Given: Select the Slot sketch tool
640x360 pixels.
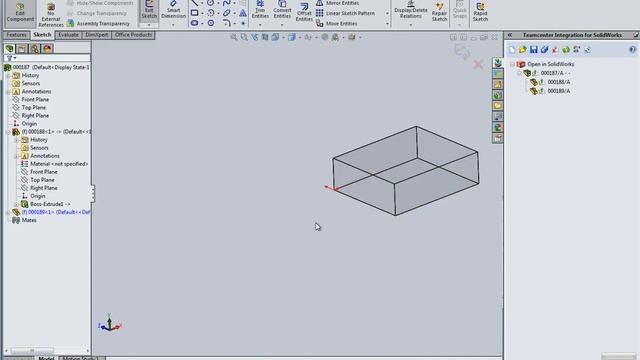Looking at the screenshot, I should point(195,23).
